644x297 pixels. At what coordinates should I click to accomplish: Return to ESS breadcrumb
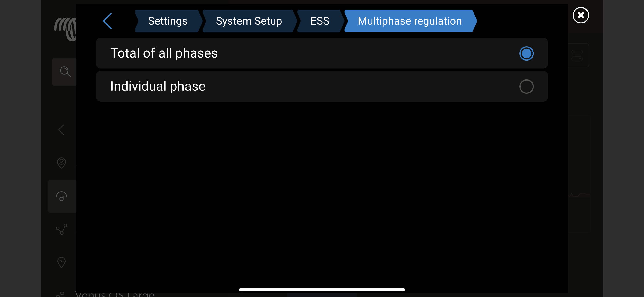320,21
